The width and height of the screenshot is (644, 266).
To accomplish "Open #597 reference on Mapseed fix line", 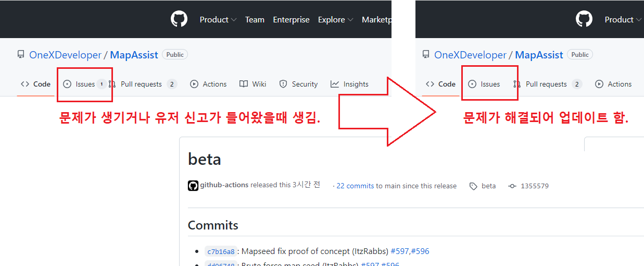I will click(400, 251).
